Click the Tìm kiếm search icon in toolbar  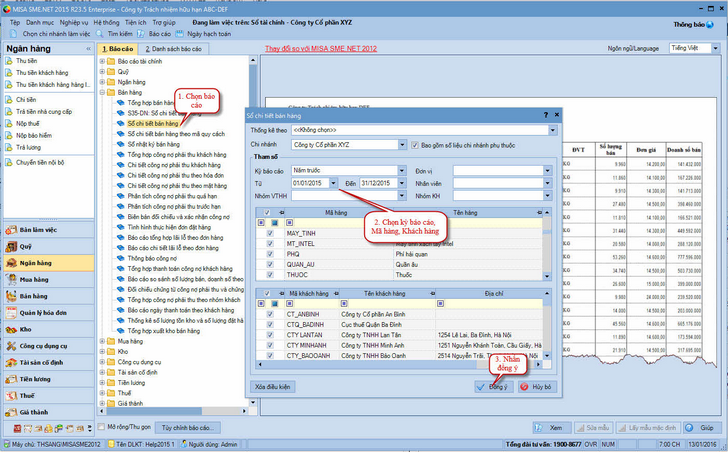[x=100, y=34]
